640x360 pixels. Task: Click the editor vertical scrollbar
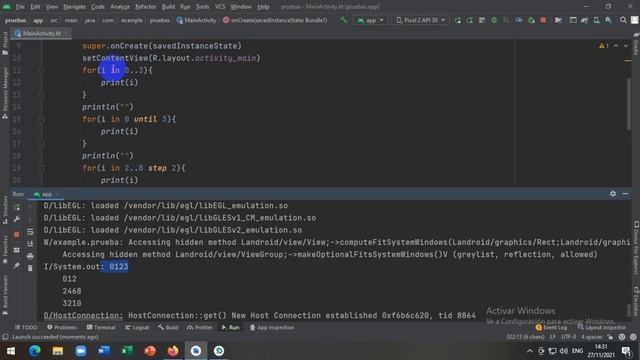(x=629, y=104)
